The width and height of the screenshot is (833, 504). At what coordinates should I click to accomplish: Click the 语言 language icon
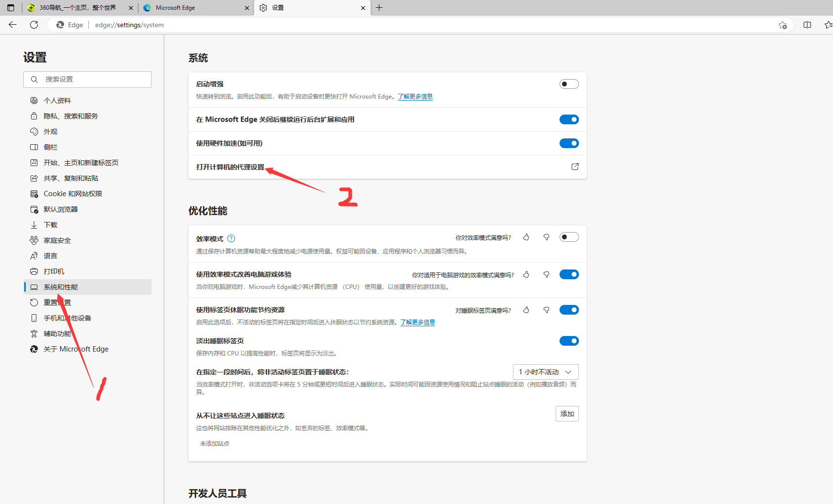34,256
